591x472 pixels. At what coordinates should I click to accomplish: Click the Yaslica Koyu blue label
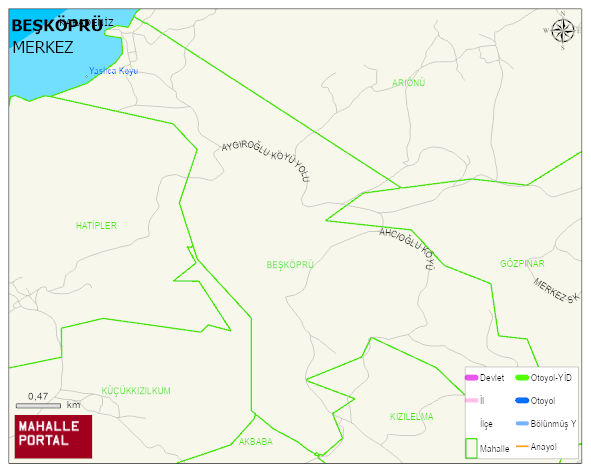(x=113, y=71)
